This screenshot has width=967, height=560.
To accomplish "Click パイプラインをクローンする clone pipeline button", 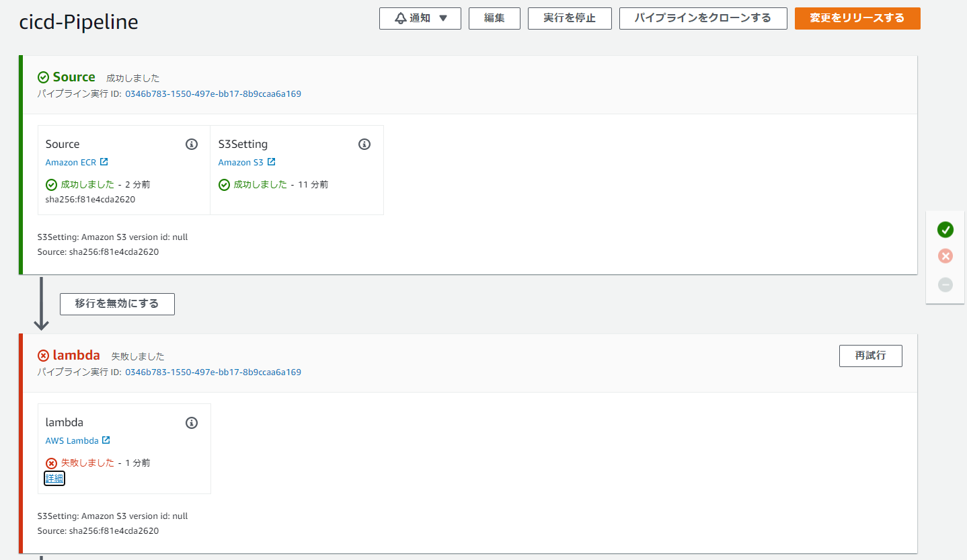I will (x=703, y=18).
